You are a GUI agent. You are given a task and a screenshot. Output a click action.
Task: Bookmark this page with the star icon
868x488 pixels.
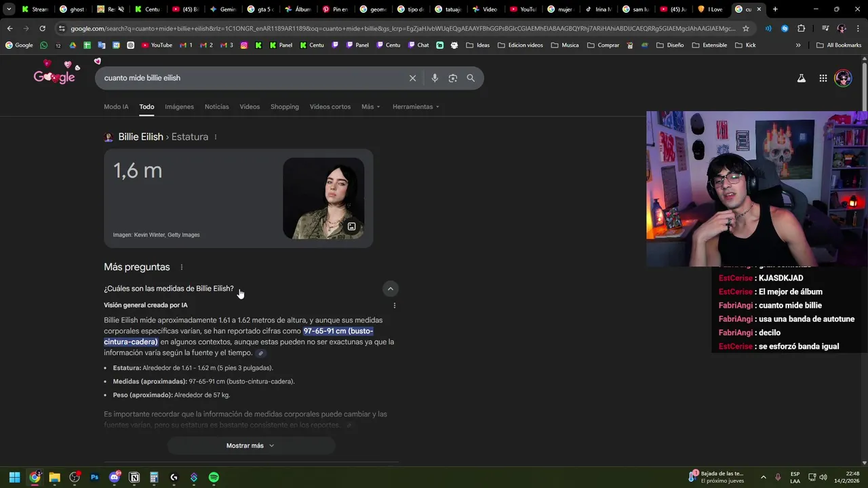coord(746,28)
